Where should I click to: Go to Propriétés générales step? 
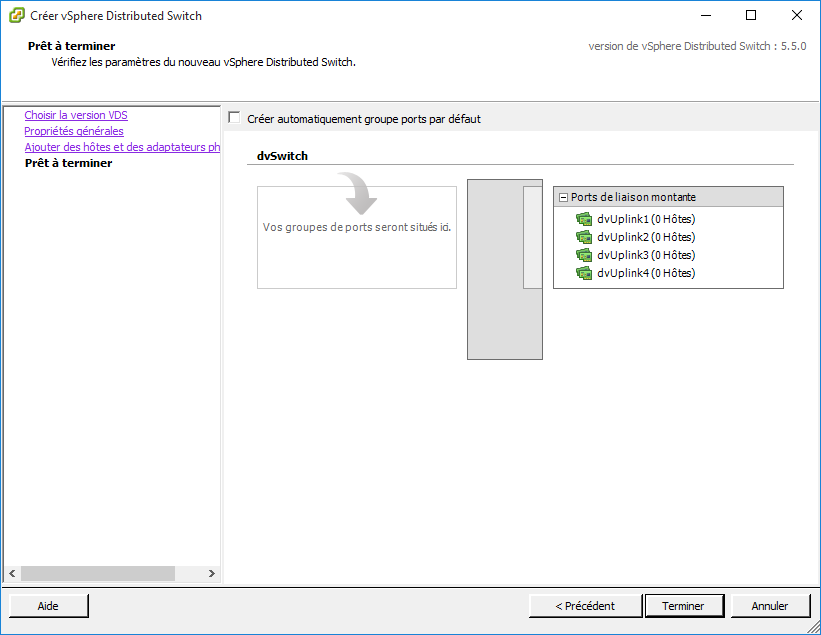[x=74, y=131]
